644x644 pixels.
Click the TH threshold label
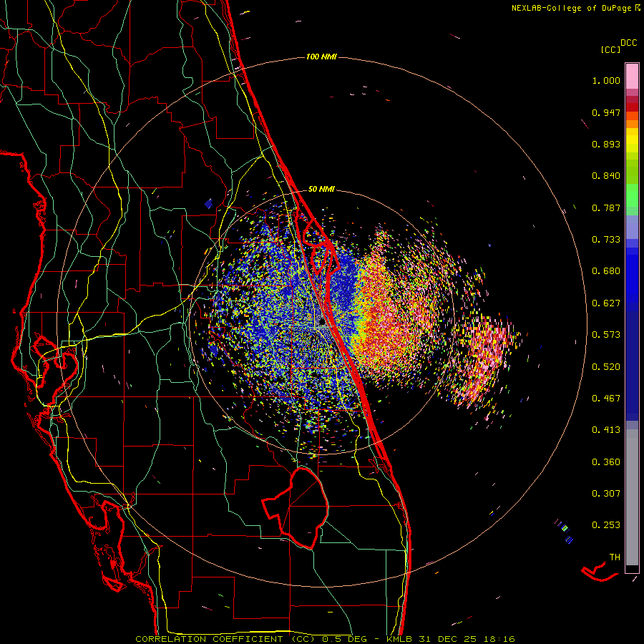click(615, 557)
